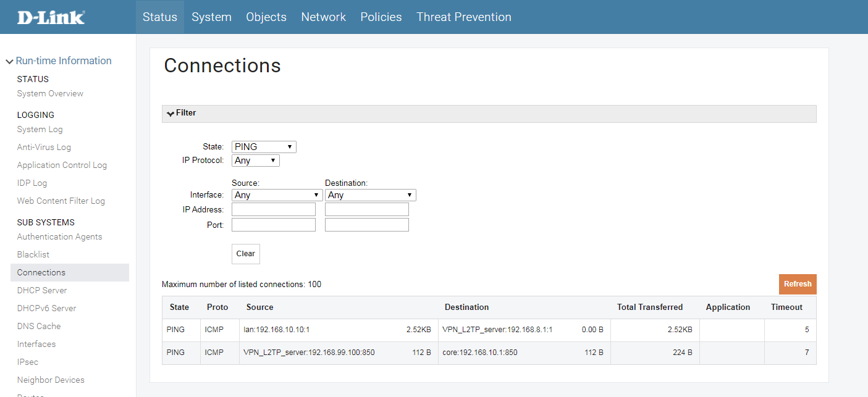Open the Destination Interface dropdown
Viewport: 868px width, 397px height.
370,195
